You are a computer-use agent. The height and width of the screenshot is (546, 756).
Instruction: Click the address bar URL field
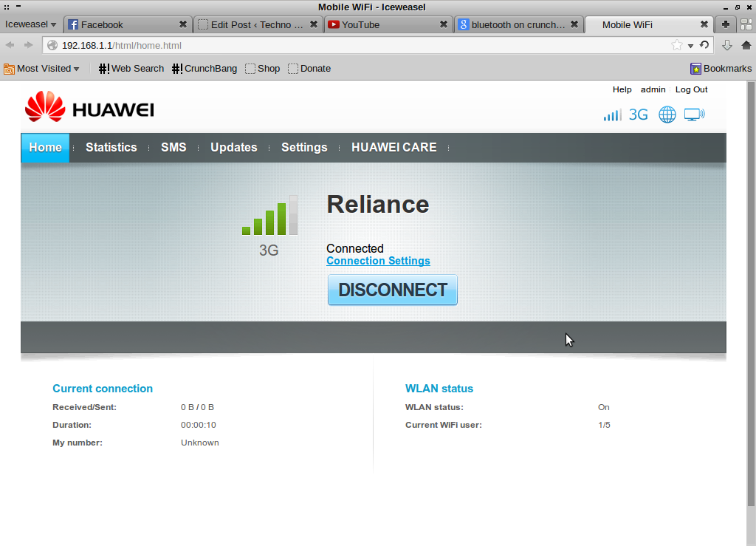pyautogui.click(x=354, y=45)
